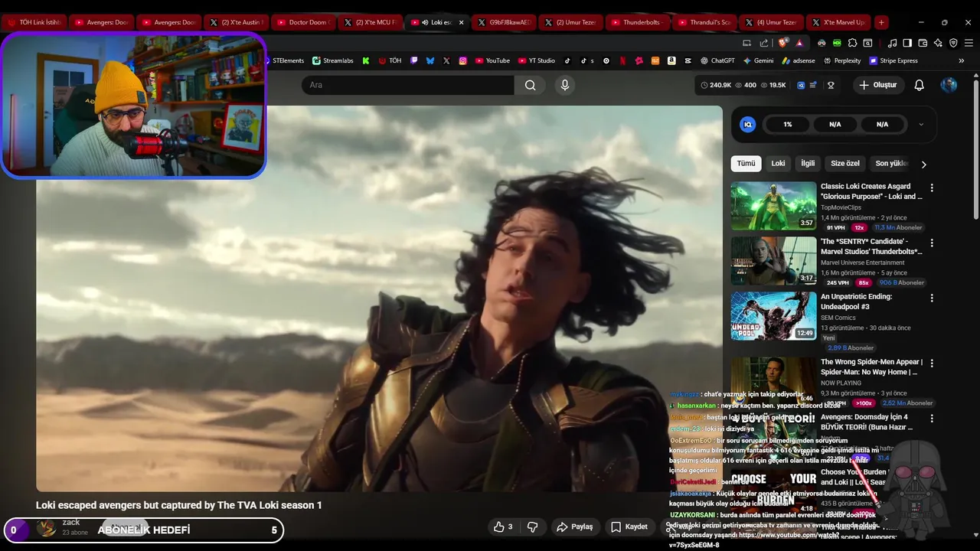Select the Loki filter chip
This screenshot has height=551, width=980.
point(778,164)
